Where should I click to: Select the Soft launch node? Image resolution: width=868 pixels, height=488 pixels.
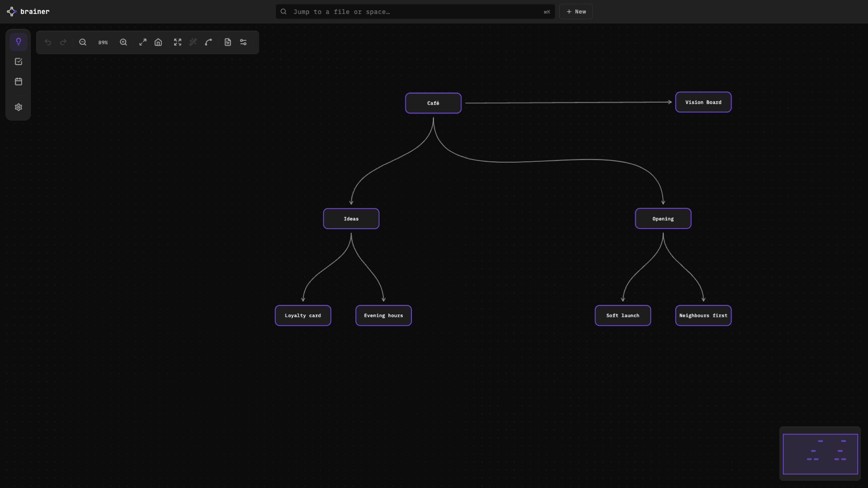click(x=623, y=315)
